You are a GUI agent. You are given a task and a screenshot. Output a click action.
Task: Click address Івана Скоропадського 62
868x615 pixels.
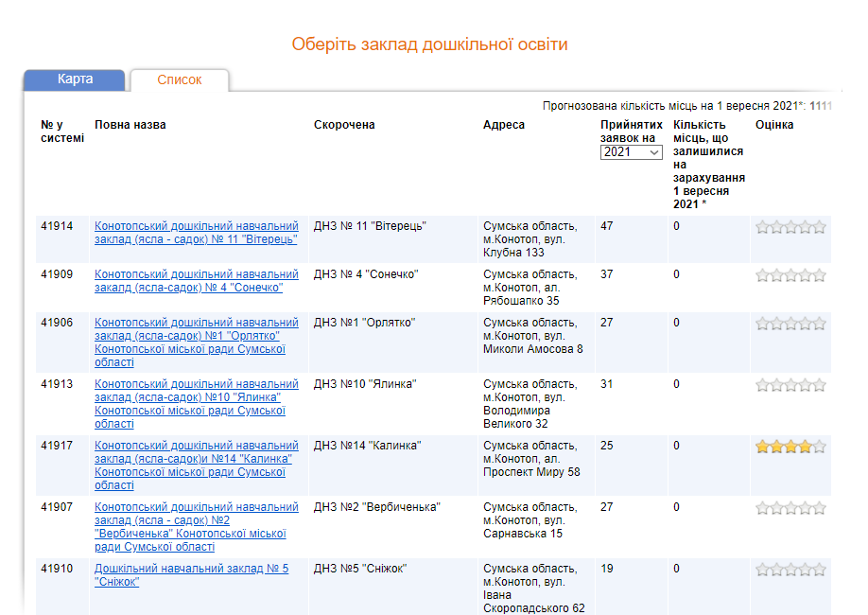[533, 589]
